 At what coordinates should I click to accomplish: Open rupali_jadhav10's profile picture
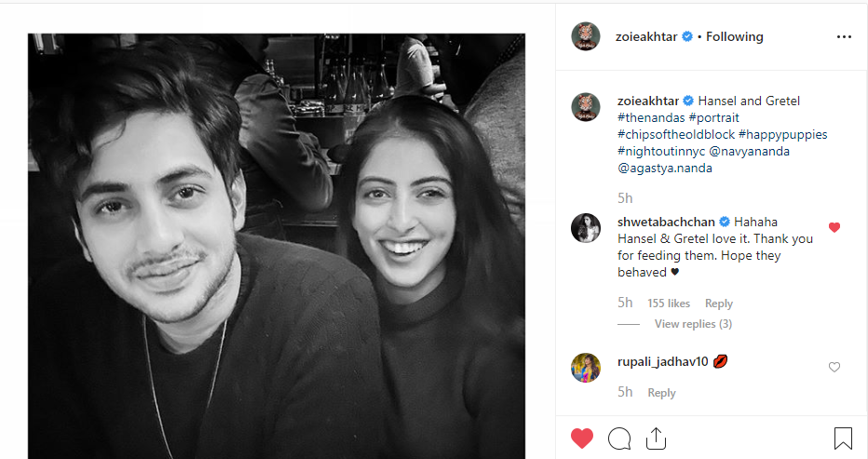[x=586, y=368]
